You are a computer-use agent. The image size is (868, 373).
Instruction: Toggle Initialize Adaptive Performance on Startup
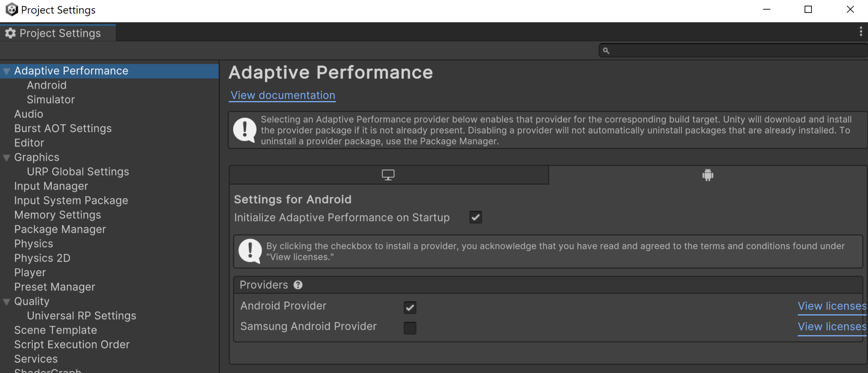(475, 217)
